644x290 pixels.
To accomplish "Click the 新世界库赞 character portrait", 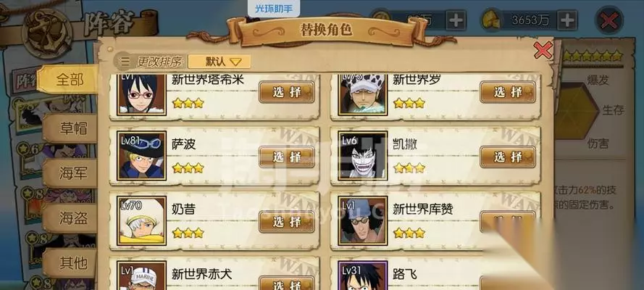I will [363, 220].
